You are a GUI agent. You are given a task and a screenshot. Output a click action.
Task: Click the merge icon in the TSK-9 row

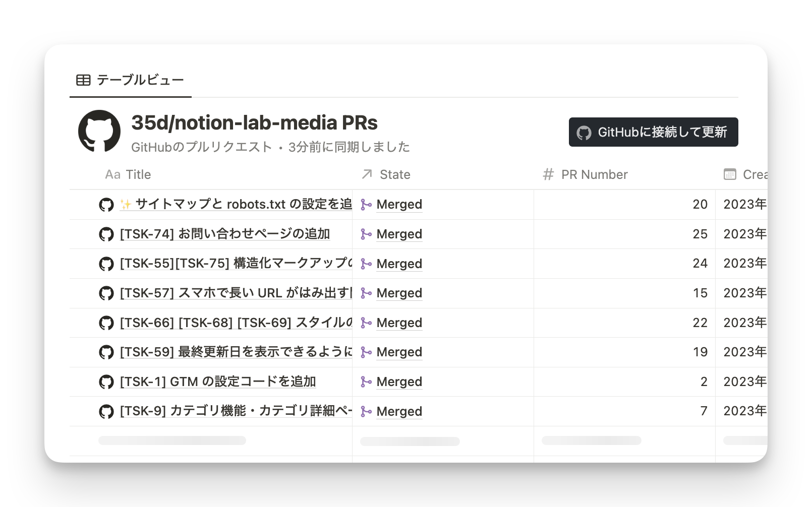(366, 412)
